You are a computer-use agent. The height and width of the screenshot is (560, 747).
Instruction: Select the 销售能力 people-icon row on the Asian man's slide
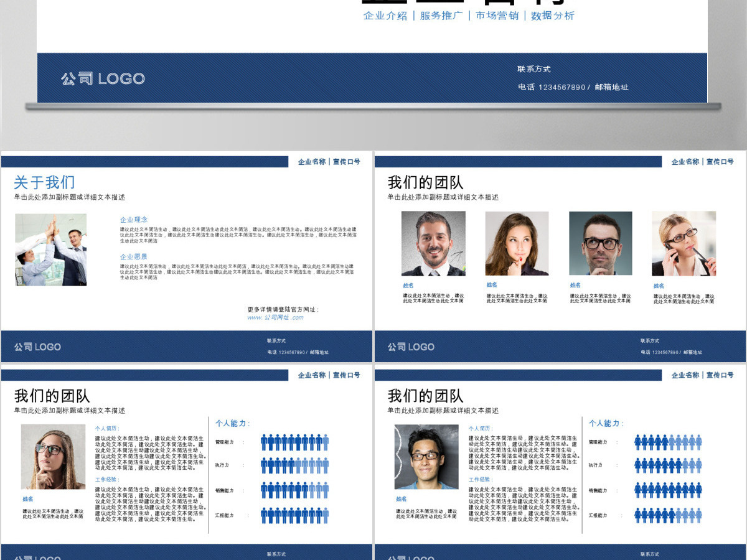coord(668,490)
